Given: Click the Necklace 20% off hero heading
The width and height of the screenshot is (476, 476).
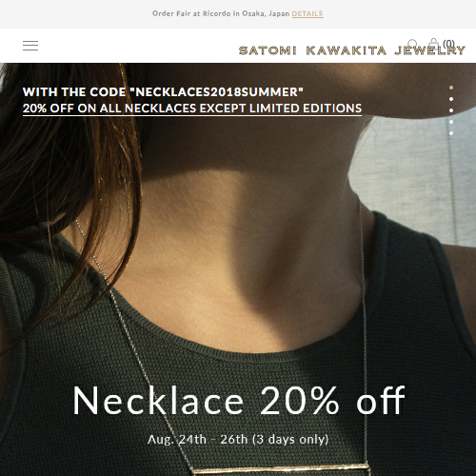Looking at the screenshot, I should click(x=239, y=401).
